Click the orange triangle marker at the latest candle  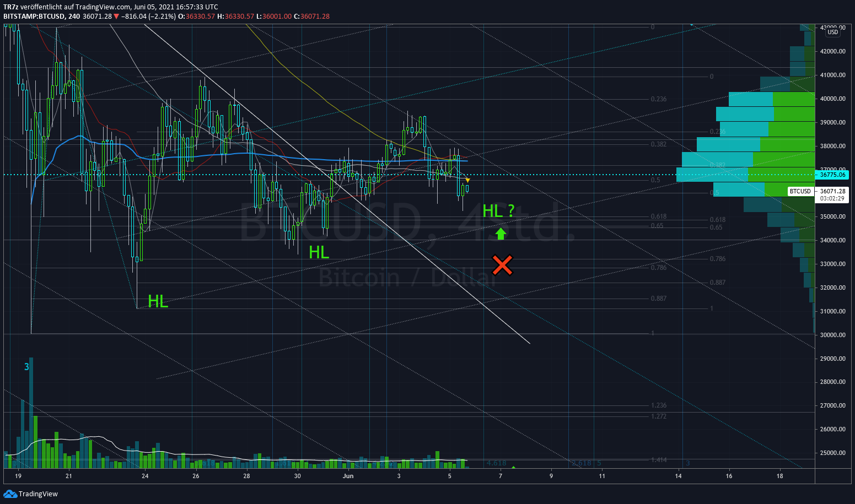pyautogui.click(x=468, y=180)
